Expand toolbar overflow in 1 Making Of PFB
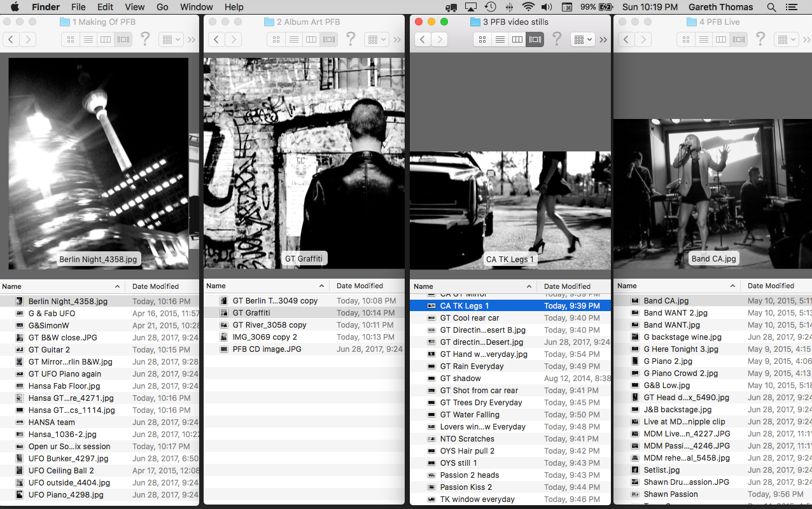Viewport: 812px width, 509px height. point(192,39)
